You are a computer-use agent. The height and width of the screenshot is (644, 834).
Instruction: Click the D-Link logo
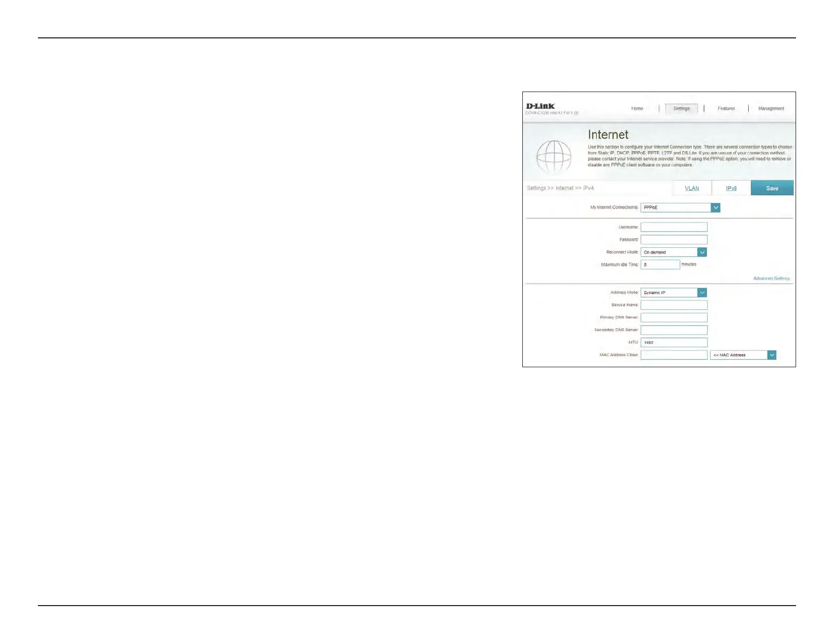(540, 106)
